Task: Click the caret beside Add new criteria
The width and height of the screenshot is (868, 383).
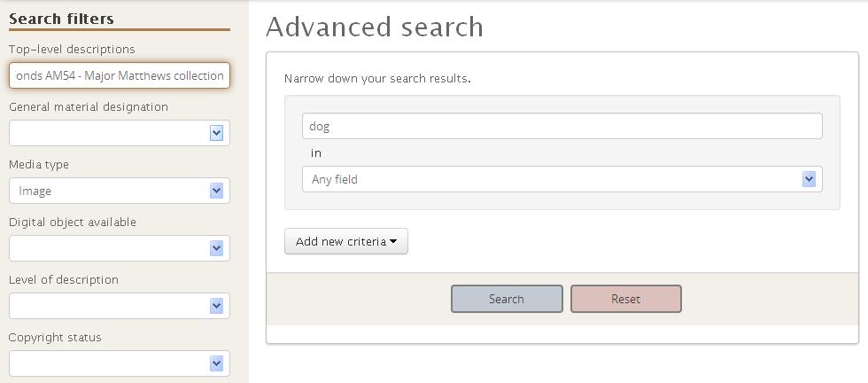Action: pyautogui.click(x=393, y=242)
